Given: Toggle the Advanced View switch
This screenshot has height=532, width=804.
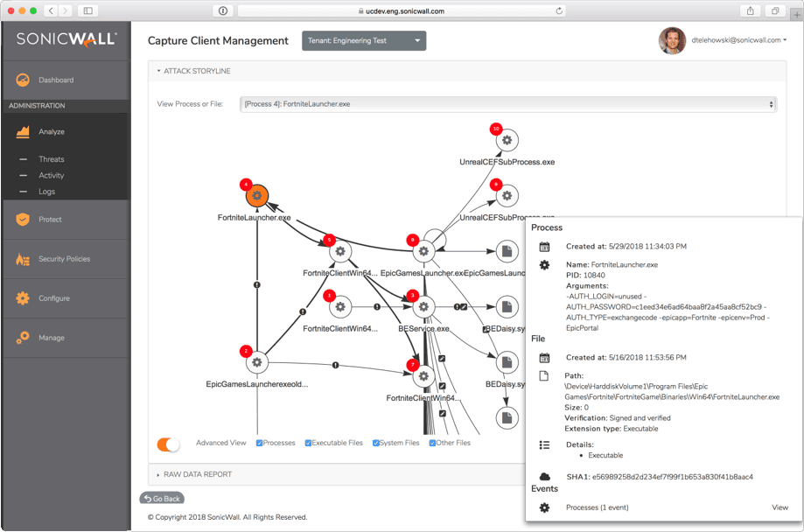Looking at the screenshot, I should pyautogui.click(x=168, y=444).
